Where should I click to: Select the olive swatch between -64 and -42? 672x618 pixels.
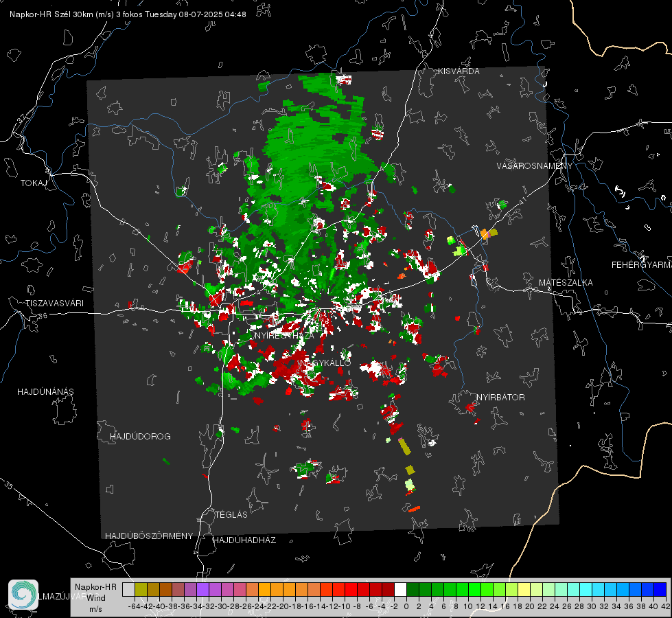click(x=141, y=589)
